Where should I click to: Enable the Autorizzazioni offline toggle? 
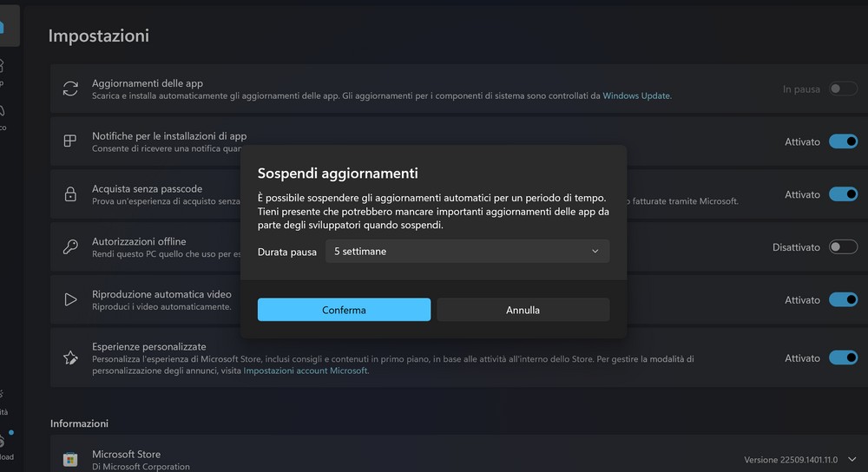(x=842, y=247)
